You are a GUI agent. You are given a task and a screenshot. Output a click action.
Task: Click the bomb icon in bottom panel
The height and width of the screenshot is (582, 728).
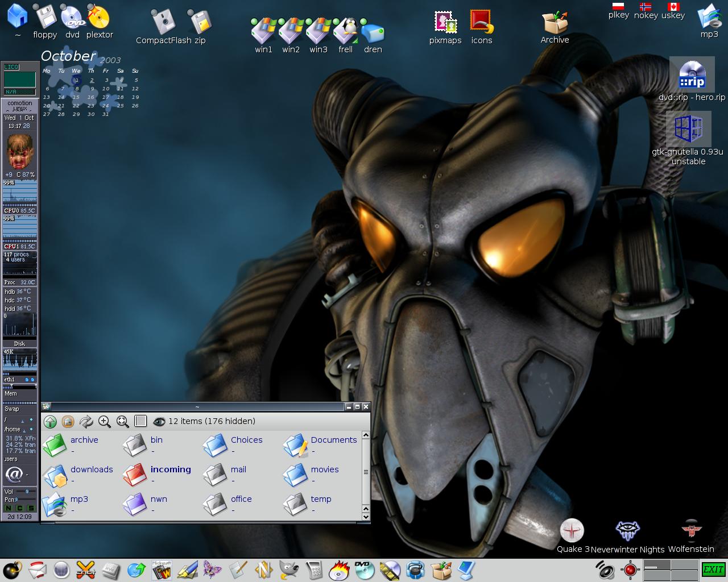click(x=11, y=569)
